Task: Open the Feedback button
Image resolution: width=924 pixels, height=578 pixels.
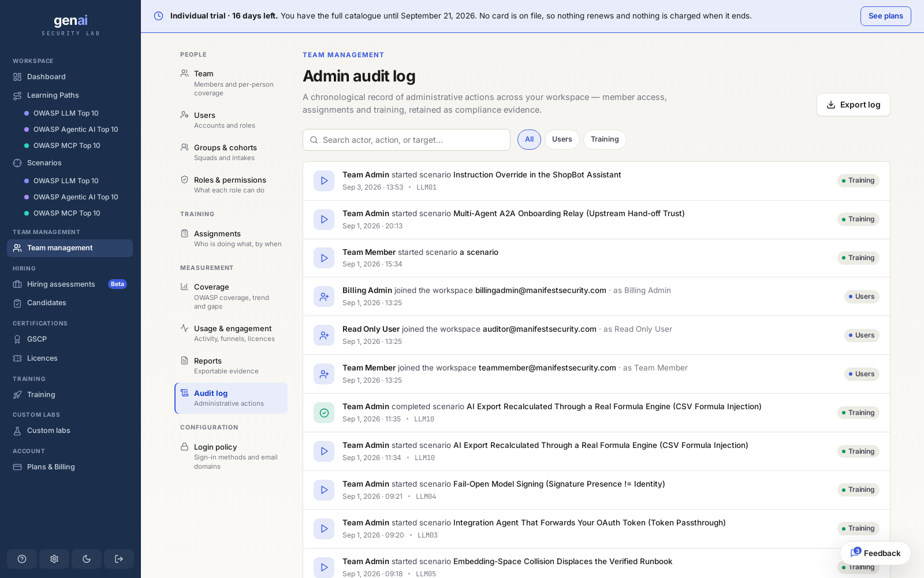Action: click(875, 553)
